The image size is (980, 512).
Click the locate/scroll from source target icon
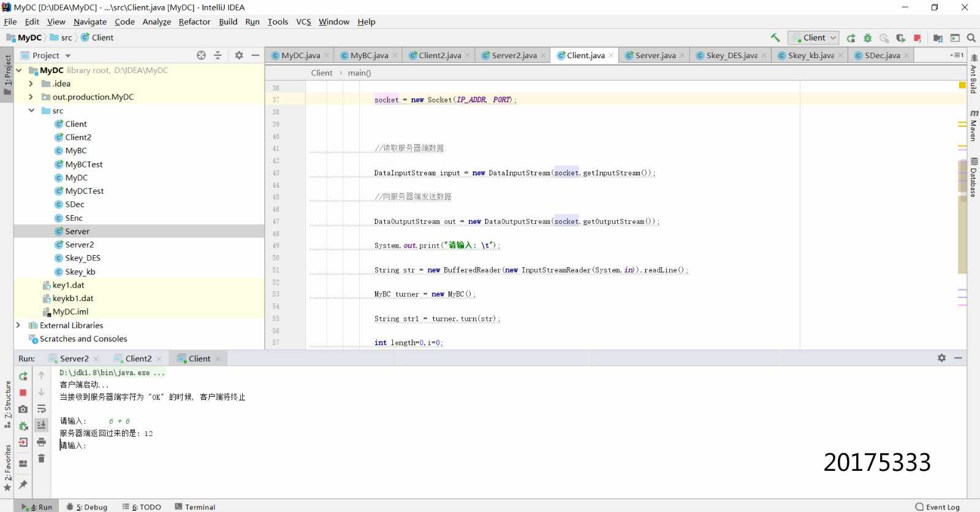(201, 55)
